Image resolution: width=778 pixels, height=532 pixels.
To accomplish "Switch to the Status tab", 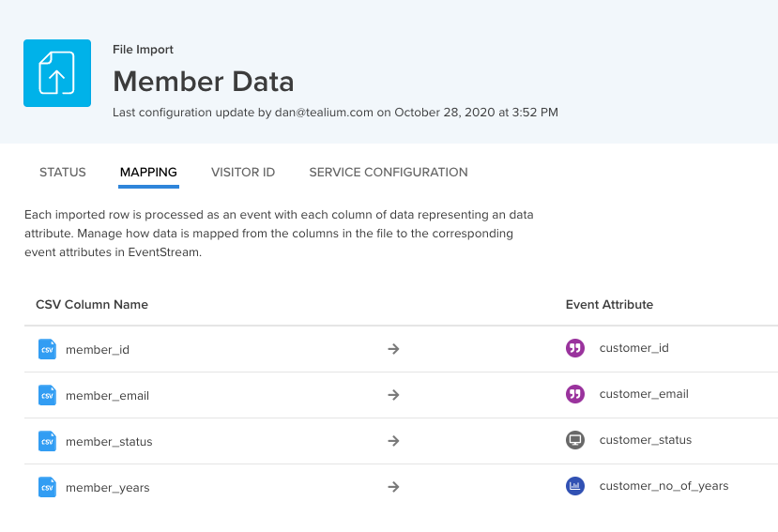I will click(x=63, y=173).
